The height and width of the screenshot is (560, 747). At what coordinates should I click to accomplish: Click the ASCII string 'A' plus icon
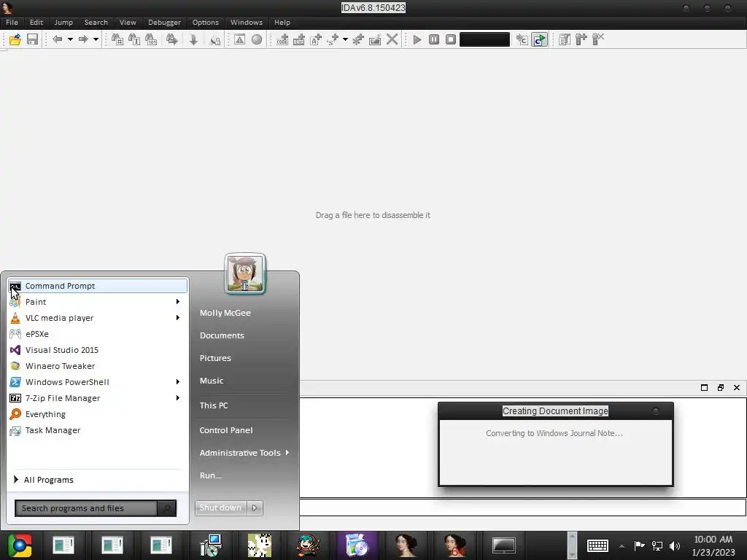tap(316, 39)
